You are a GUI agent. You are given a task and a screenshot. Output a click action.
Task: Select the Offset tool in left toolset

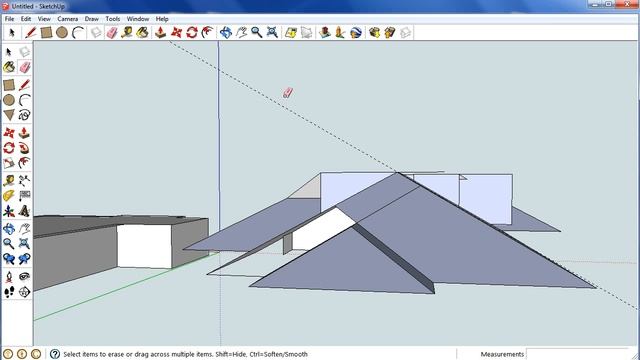pos(24,163)
